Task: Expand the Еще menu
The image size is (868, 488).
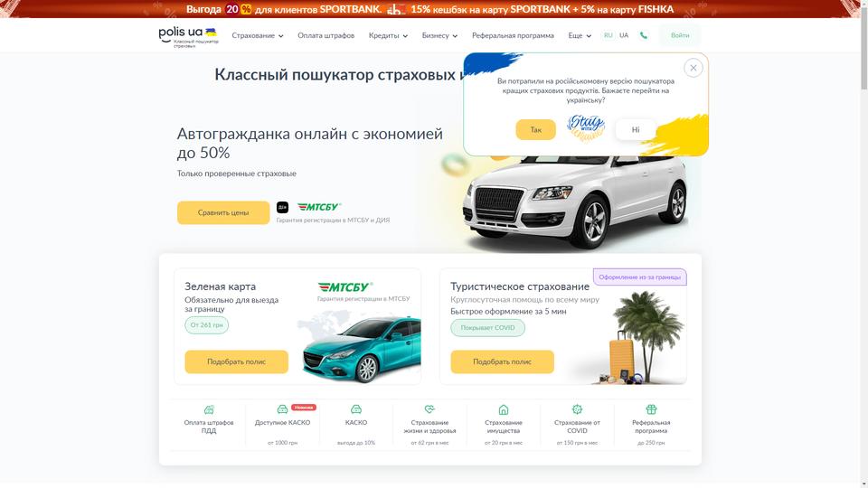Action: coord(580,35)
